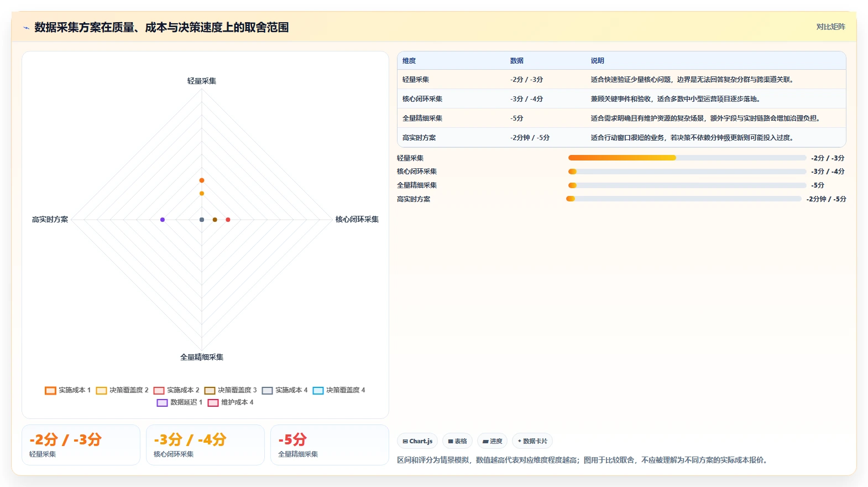
Task: Click the 核心闭环采集 progress bar
Action: point(687,172)
